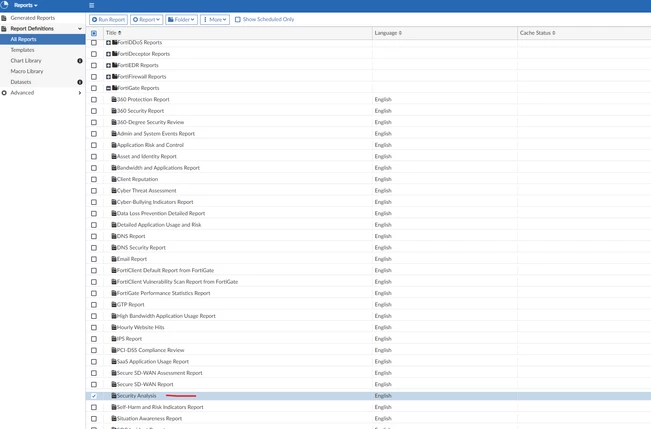The width and height of the screenshot is (651, 429).
Task: Click the Admin and System Events Report icon
Action: pos(114,134)
